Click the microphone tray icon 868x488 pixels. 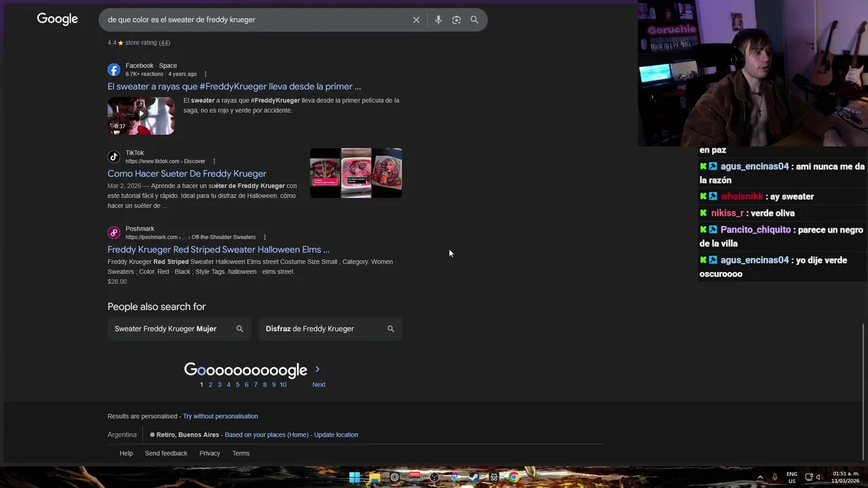click(x=774, y=477)
